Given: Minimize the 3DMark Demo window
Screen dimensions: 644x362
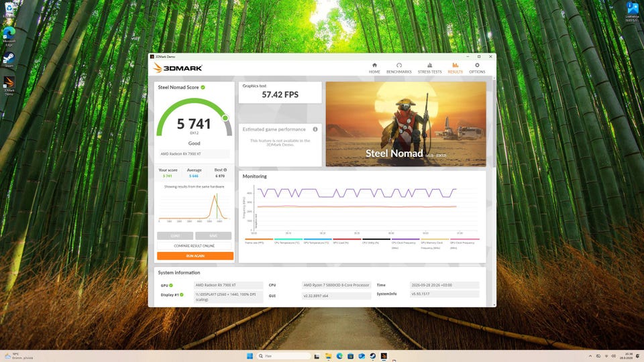Looking at the screenshot, I should tap(468, 56).
